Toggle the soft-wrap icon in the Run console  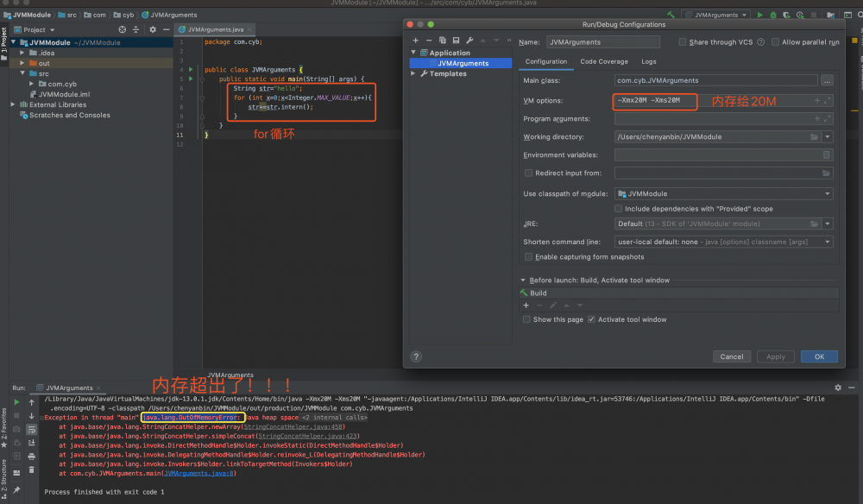point(32,429)
